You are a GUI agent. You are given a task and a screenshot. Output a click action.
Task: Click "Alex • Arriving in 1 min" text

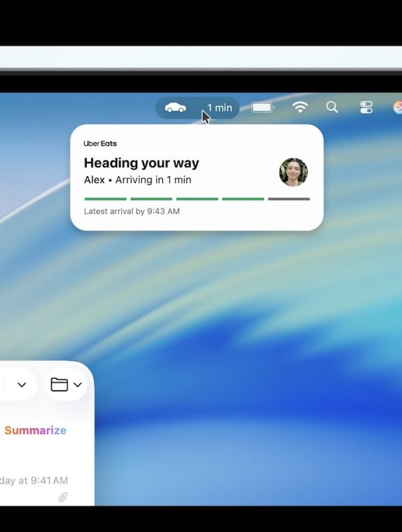point(137,180)
